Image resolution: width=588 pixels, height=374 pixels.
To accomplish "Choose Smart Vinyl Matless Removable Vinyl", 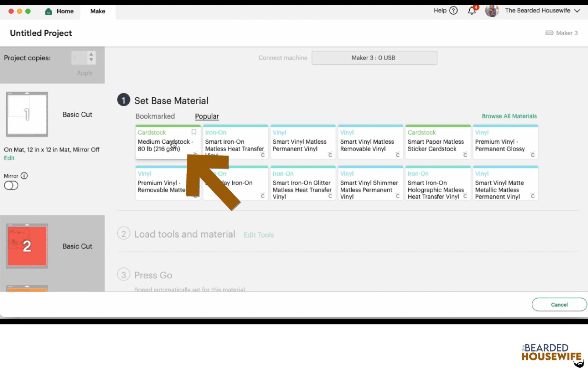I will tap(370, 142).
